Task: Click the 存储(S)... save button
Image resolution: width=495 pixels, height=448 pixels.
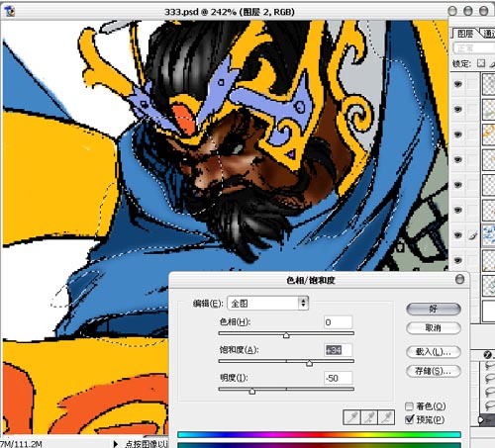Action: point(433,371)
